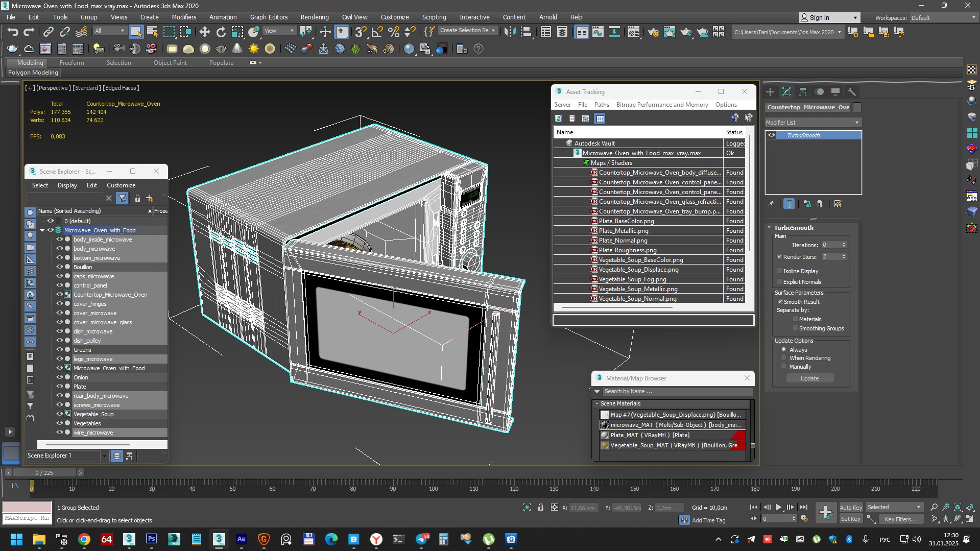
Task: Enable Isoline Display checkbox
Action: coord(780,271)
